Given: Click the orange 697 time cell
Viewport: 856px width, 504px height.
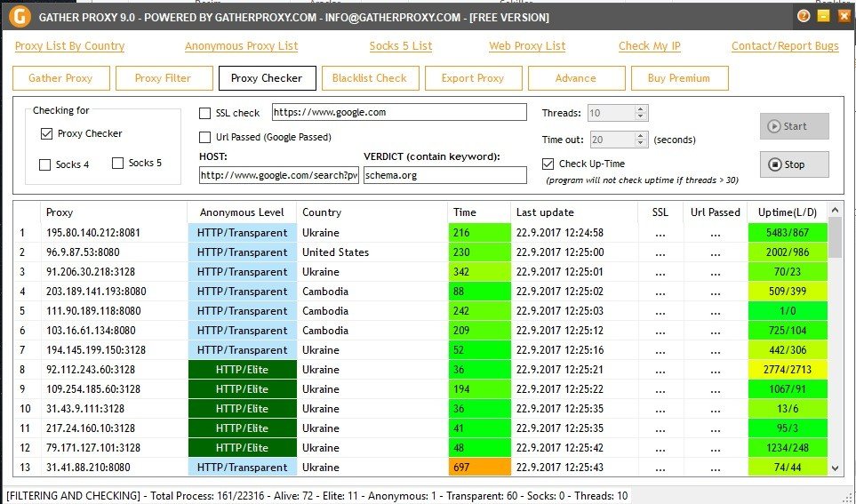Looking at the screenshot, I should [479, 468].
